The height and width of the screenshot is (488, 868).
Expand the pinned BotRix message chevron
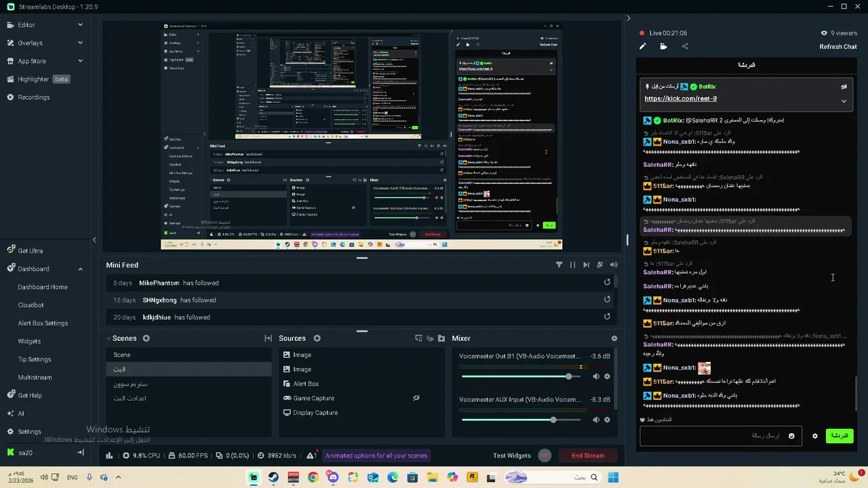844,101
